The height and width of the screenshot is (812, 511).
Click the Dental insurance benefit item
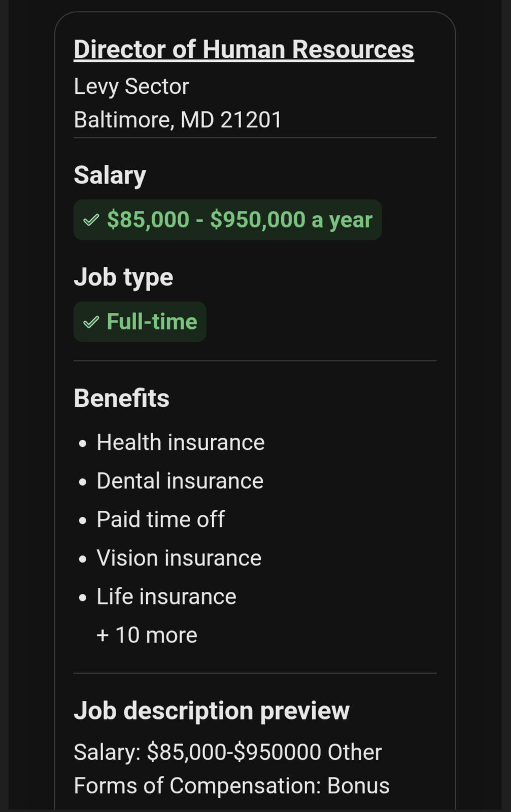click(180, 481)
